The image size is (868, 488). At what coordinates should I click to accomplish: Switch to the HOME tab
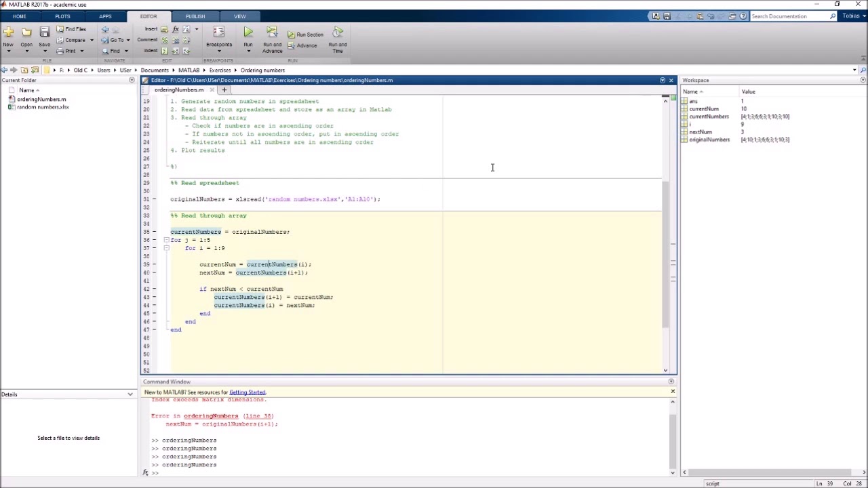(x=19, y=16)
